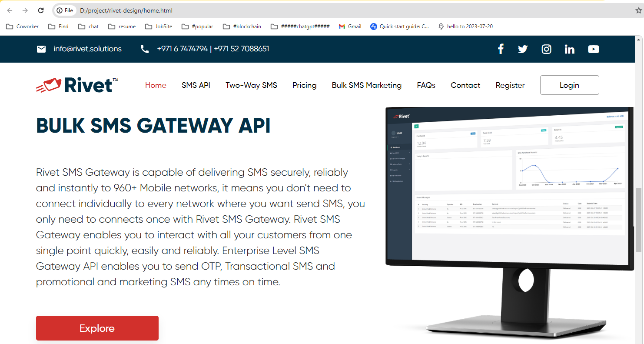Open the SMS API nav item
The image size is (644, 344).
196,85
